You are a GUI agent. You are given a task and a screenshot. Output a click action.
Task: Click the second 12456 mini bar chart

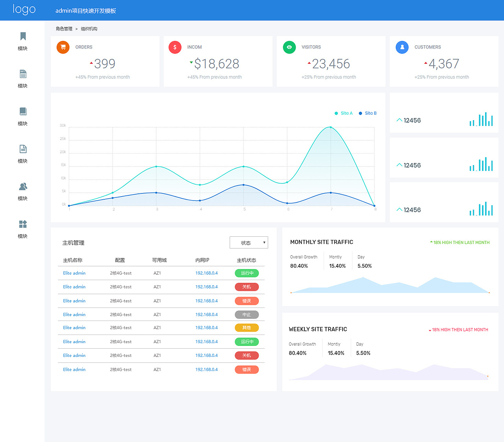(481, 164)
